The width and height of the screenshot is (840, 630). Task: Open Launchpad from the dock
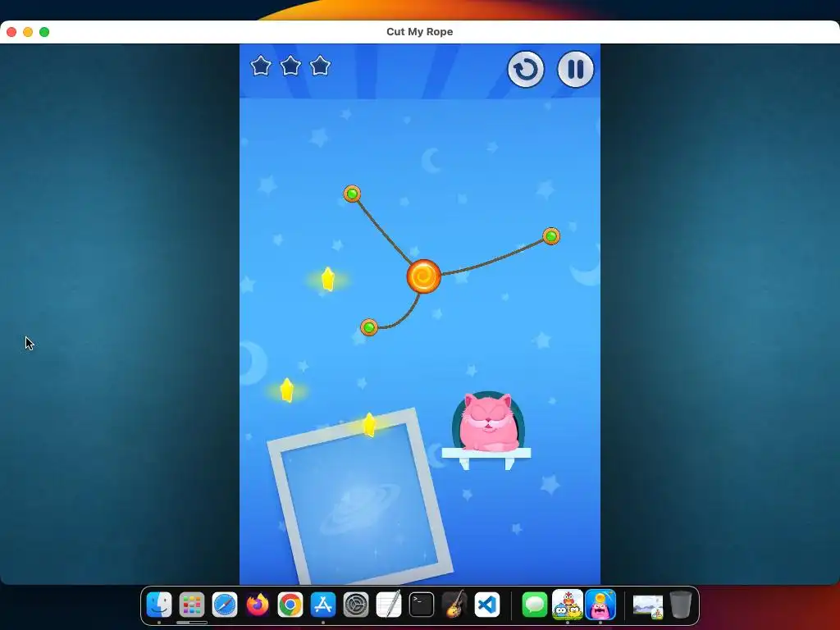[192, 605]
